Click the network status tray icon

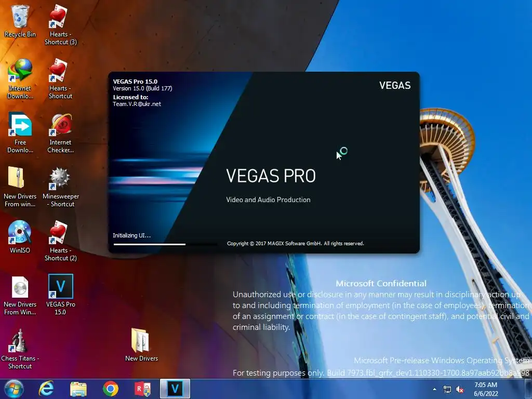(x=447, y=389)
